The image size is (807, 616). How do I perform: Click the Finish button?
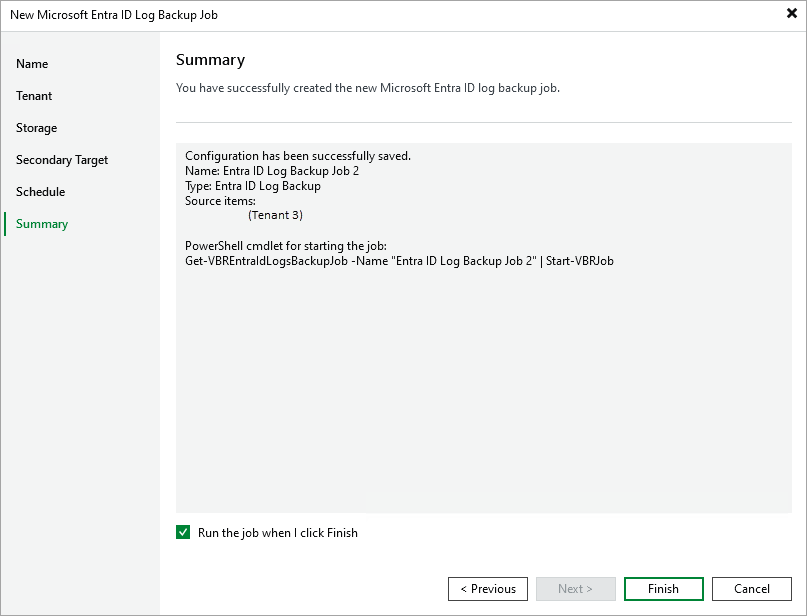(663, 588)
